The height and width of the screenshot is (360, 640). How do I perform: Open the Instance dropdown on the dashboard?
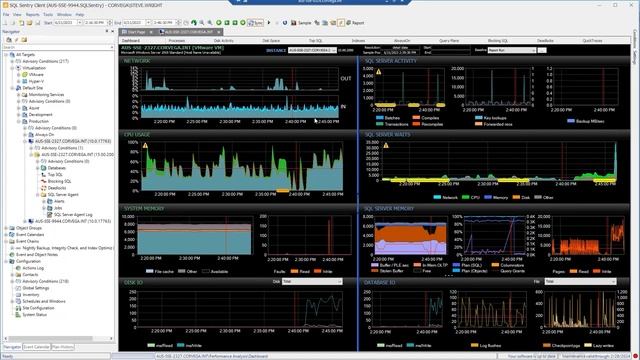pyautogui.click(x=312, y=50)
